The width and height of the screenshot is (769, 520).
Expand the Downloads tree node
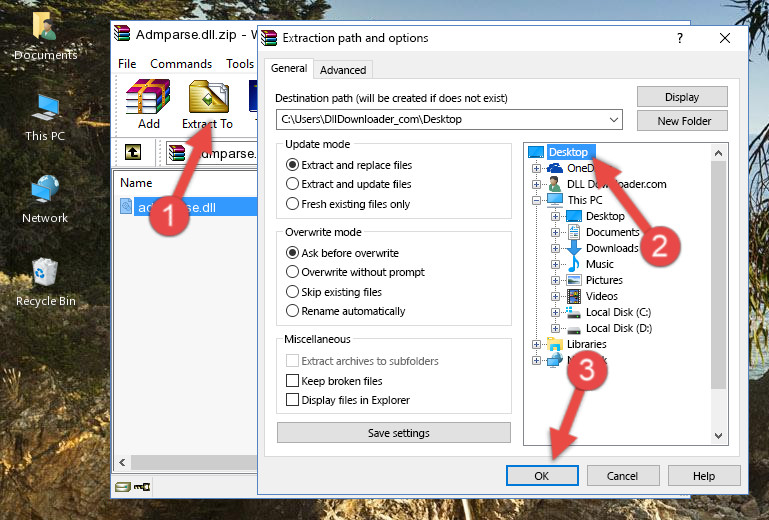555,248
